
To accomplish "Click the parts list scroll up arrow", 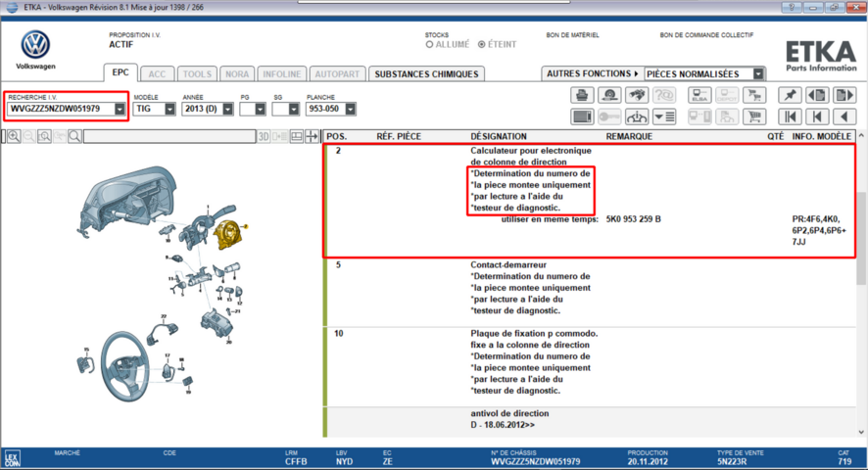I will coord(861,136).
